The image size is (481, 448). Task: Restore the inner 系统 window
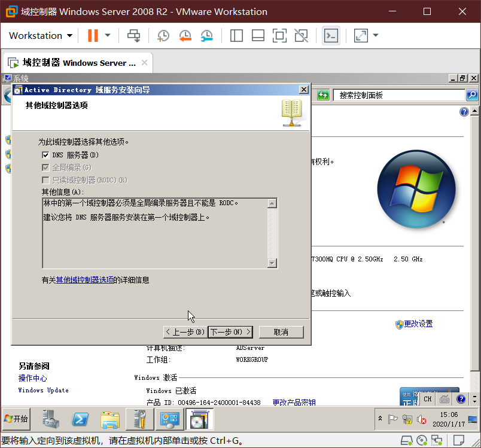pyautogui.click(x=462, y=78)
